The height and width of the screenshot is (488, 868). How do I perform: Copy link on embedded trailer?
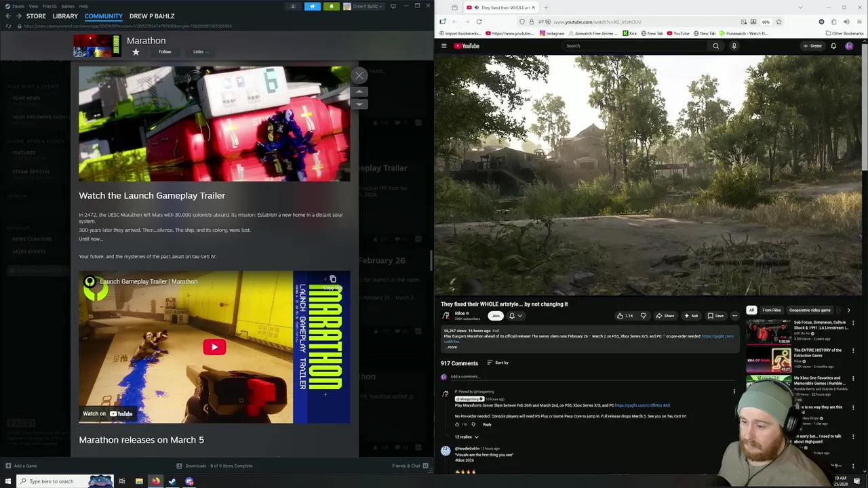click(332, 282)
